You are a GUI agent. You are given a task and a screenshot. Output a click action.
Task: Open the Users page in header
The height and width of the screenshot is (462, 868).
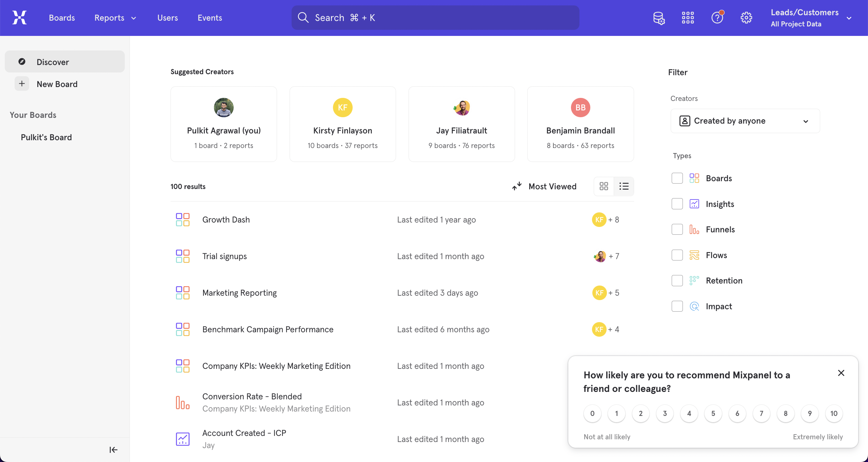click(x=167, y=18)
